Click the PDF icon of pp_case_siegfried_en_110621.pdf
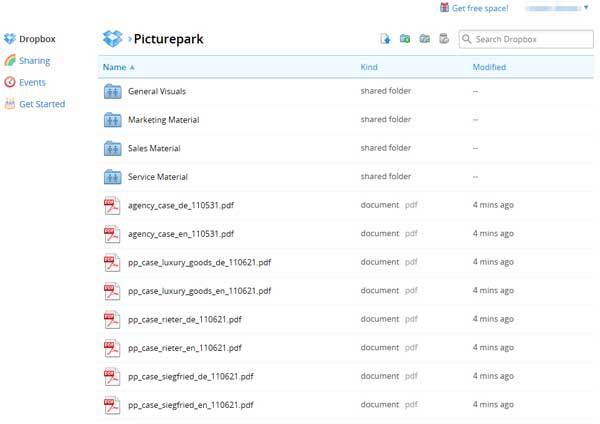This screenshot has height=424, width=600. [x=112, y=405]
